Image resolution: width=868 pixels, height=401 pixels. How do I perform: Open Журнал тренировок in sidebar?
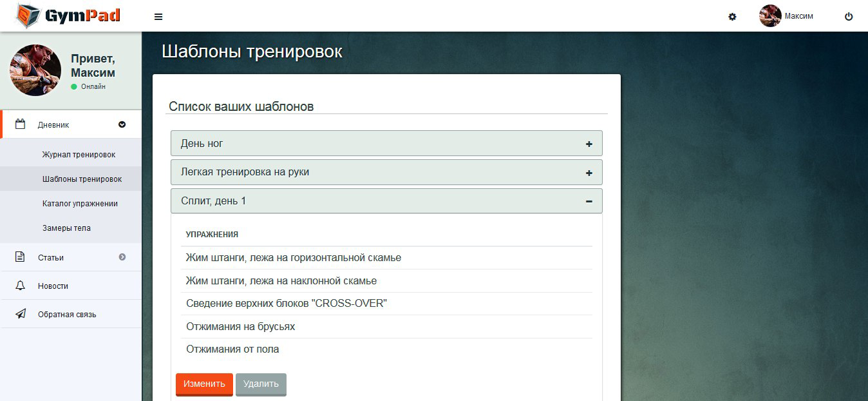(x=79, y=155)
